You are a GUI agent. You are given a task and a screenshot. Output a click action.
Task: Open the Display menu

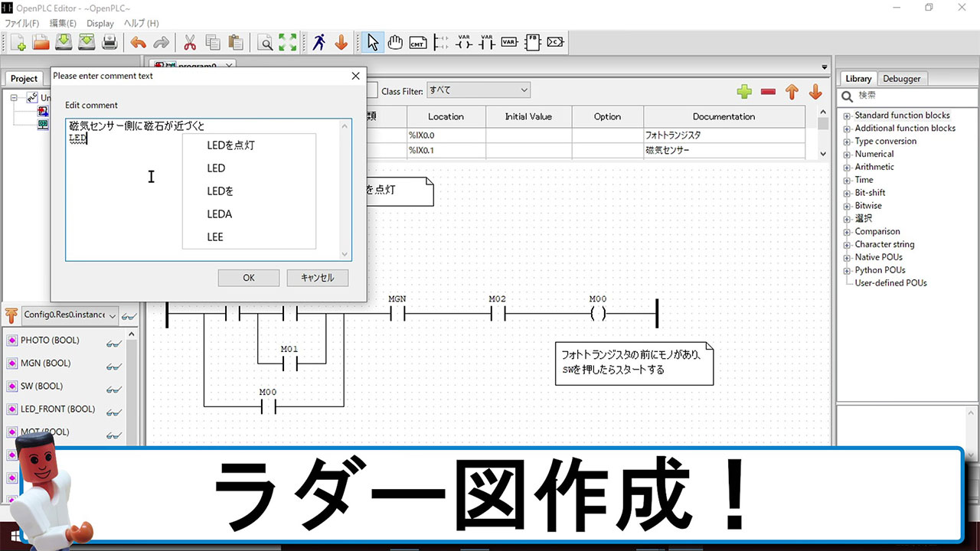100,24
